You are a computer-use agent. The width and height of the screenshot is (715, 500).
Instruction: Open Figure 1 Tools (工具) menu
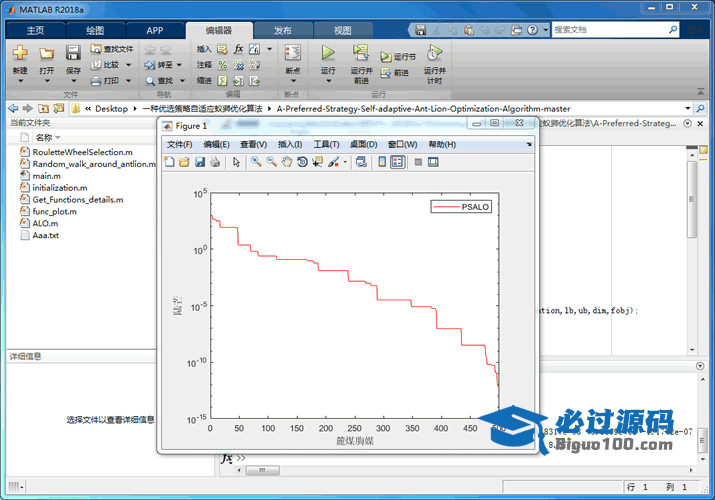coord(326,144)
